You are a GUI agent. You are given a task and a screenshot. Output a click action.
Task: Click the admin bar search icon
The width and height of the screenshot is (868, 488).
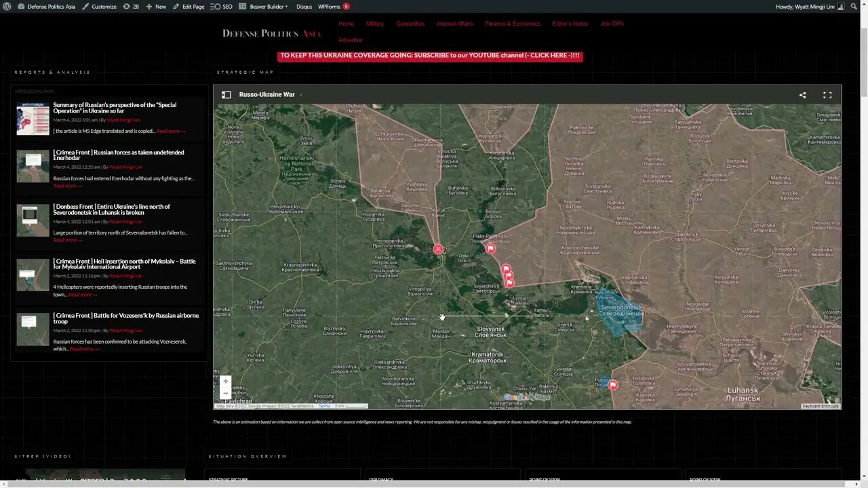pos(853,6)
